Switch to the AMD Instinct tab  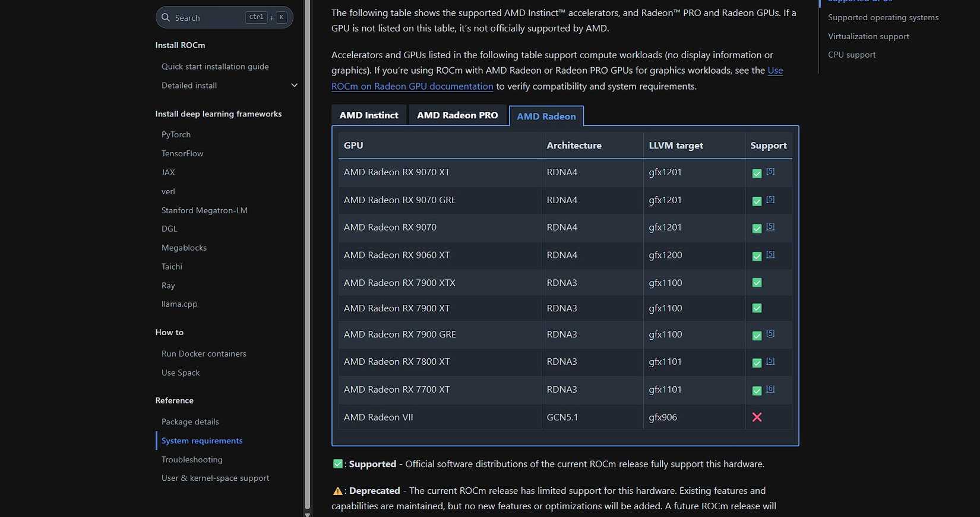coord(369,115)
